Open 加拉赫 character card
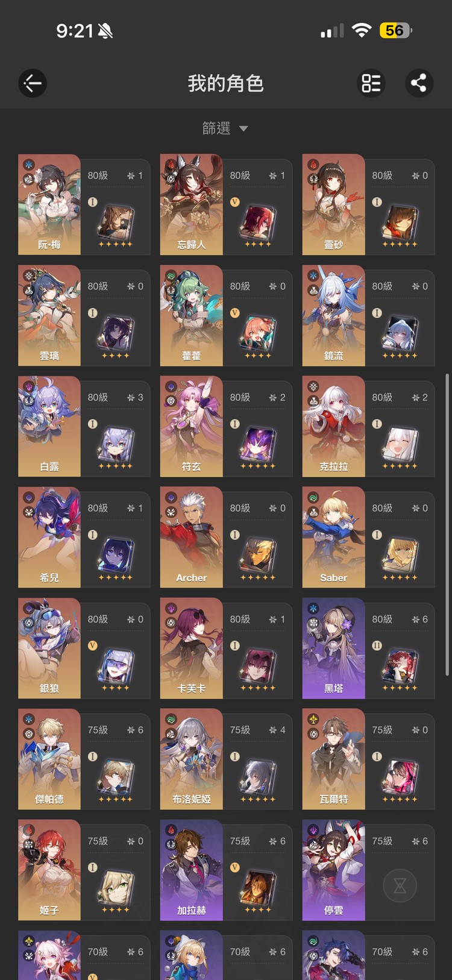This screenshot has height=980, width=452. pyautogui.click(x=227, y=870)
